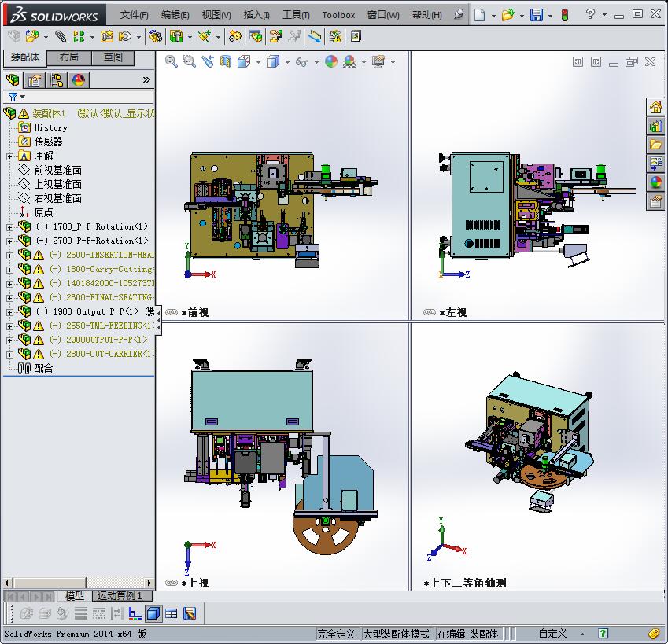The image size is (668, 644).
Task: Show more manager tabs chevron
Action: (146, 79)
